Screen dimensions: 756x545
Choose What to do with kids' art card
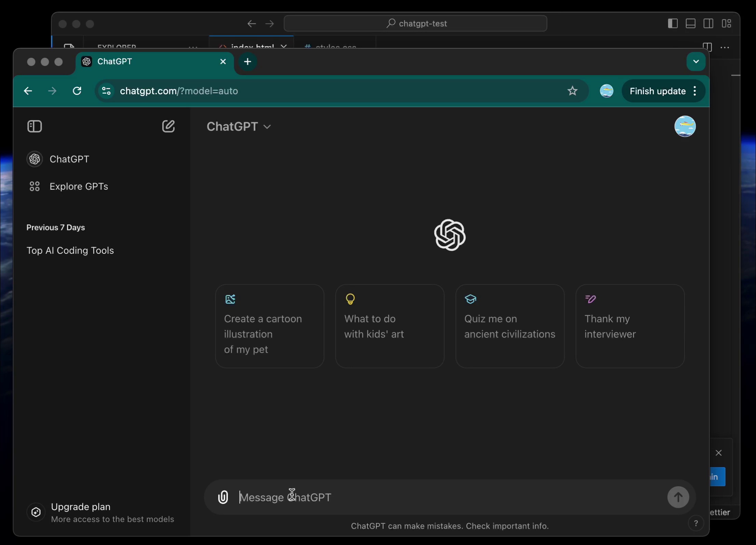390,326
